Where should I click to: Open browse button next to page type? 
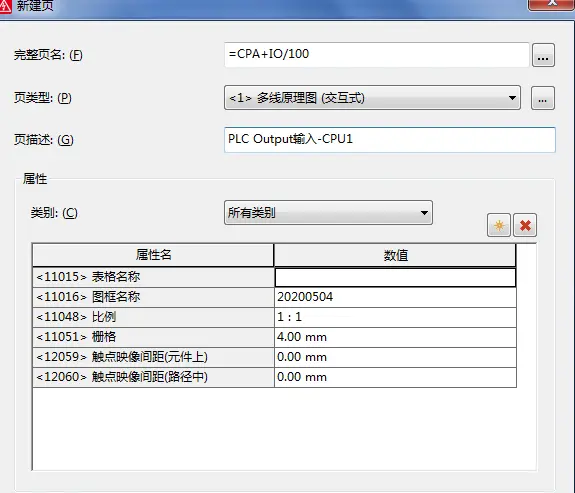[x=543, y=98]
